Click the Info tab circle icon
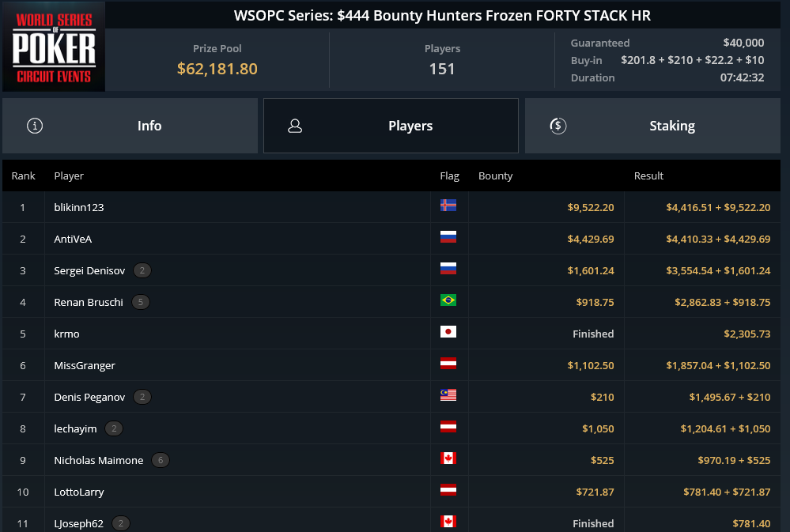 coord(35,126)
